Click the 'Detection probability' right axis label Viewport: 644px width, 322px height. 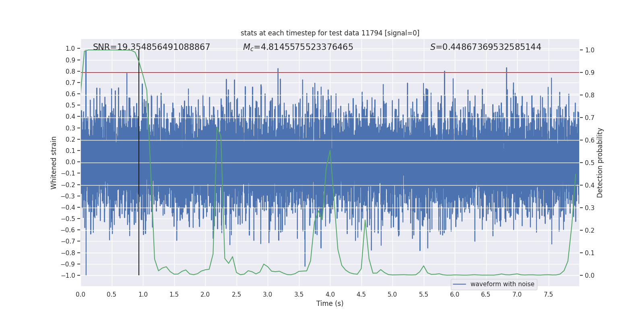(600, 163)
